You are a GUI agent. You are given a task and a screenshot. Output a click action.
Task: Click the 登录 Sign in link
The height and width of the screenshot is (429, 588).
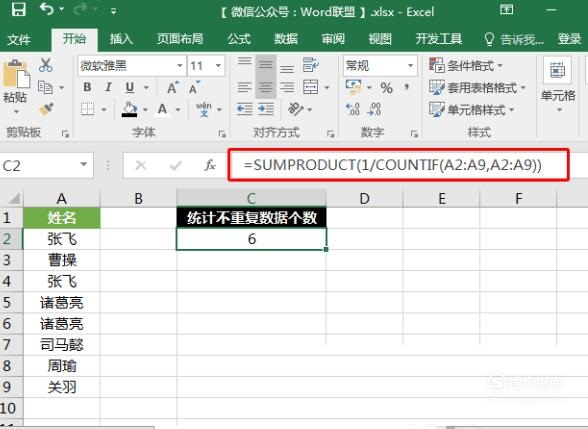click(569, 39)
